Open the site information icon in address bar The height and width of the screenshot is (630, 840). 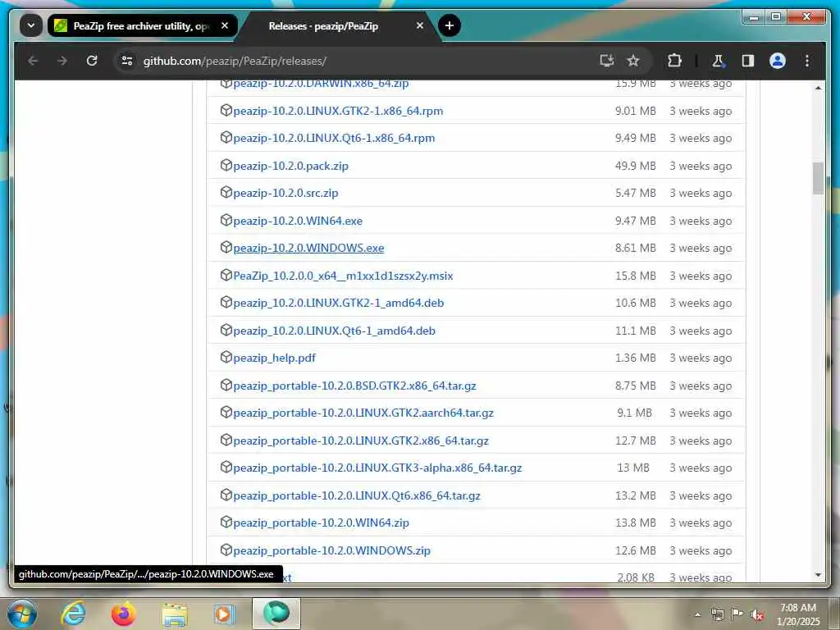[127, 61]
